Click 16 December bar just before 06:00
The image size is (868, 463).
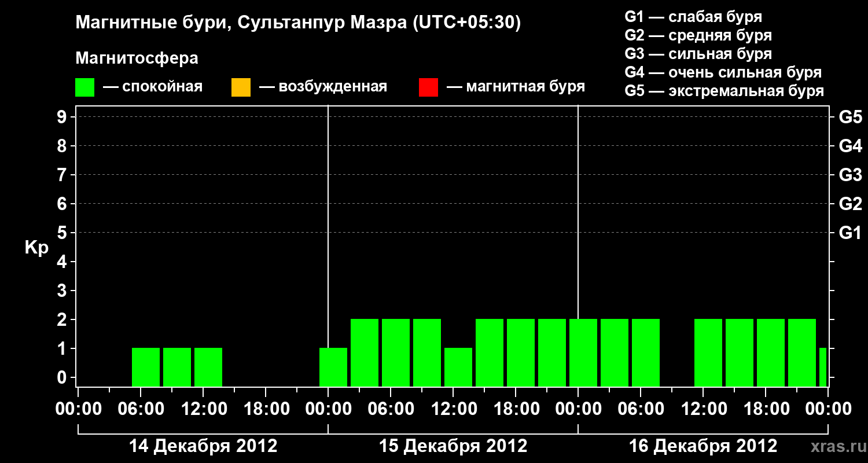615,352
